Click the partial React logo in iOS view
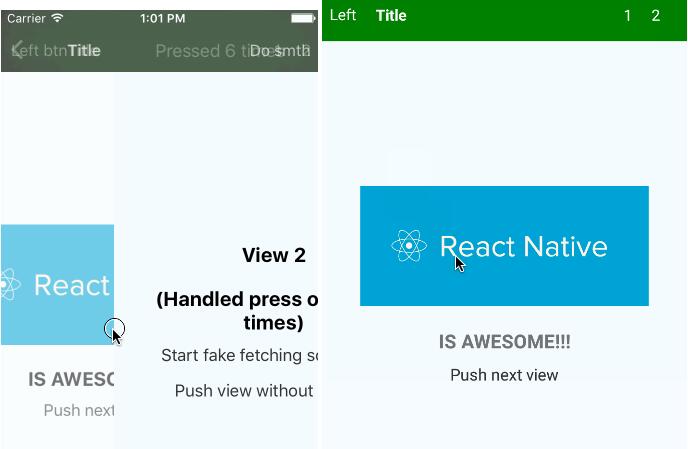This screenshot has width=688, height=449. [10, 285]
